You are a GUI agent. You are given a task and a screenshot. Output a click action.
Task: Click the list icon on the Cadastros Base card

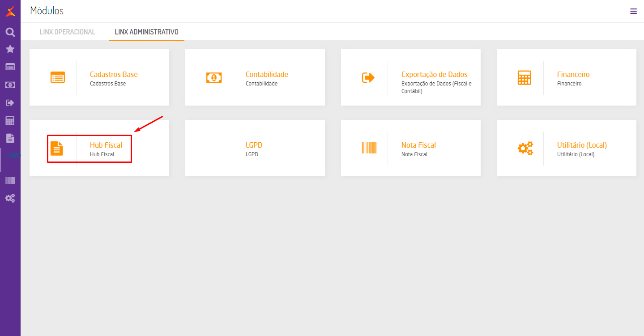click(58, 77)
